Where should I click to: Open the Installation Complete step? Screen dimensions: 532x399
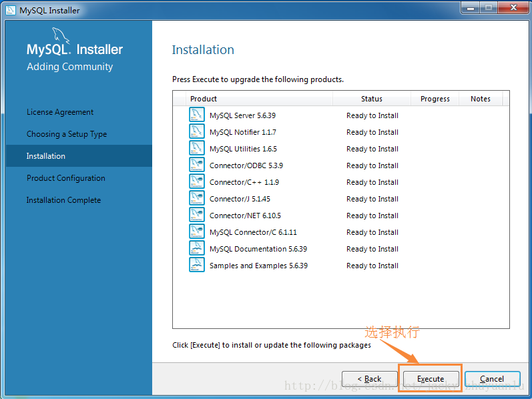(x=64, y=200)
